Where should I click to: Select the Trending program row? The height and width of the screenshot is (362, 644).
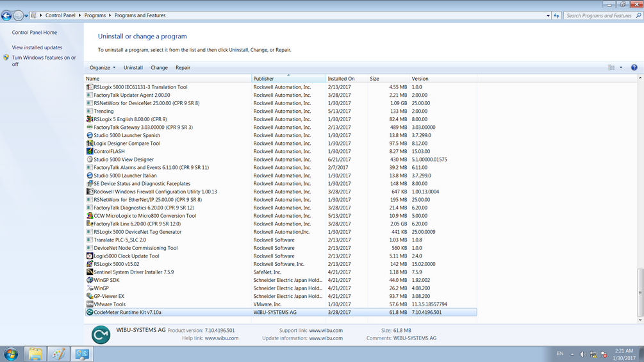(281, 111)
